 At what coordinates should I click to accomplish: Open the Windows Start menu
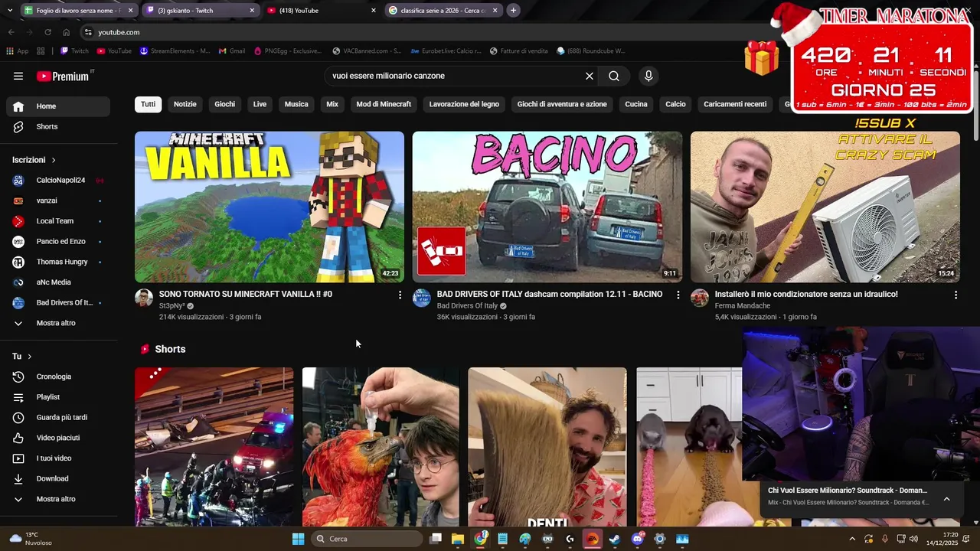[298, 539]
